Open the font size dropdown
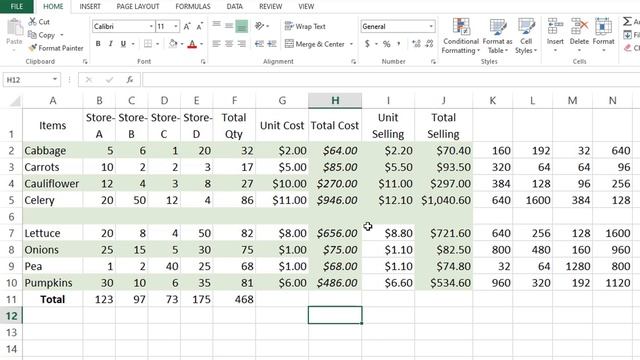 176,27
